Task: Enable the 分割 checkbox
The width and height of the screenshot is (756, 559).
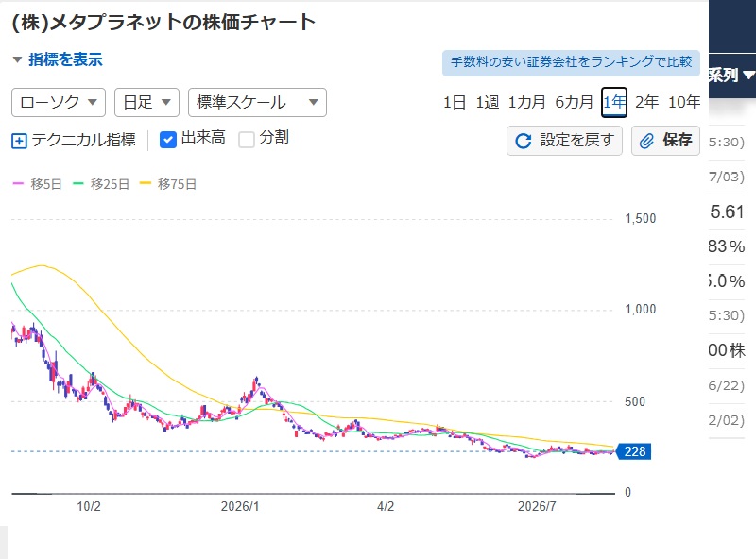Action: pos(247,140)
